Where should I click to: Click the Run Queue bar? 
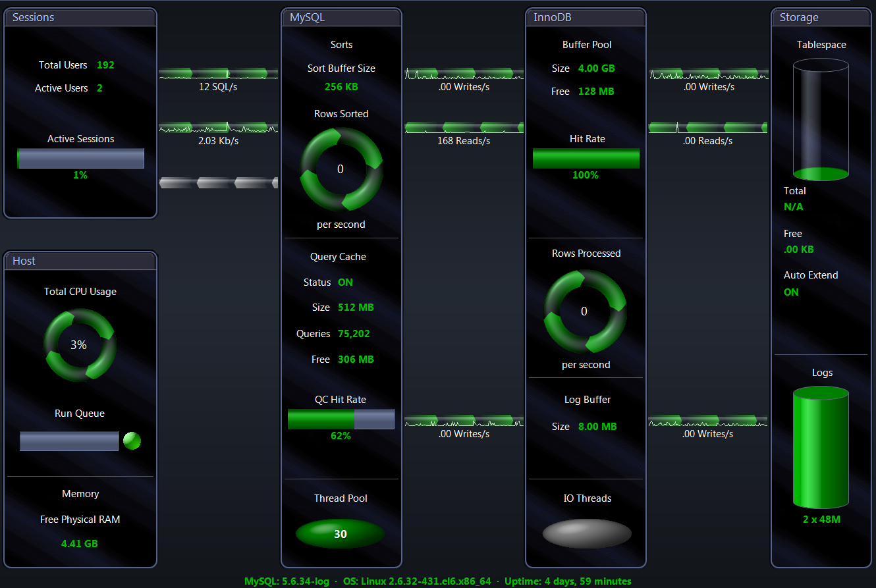coord(69,441)
